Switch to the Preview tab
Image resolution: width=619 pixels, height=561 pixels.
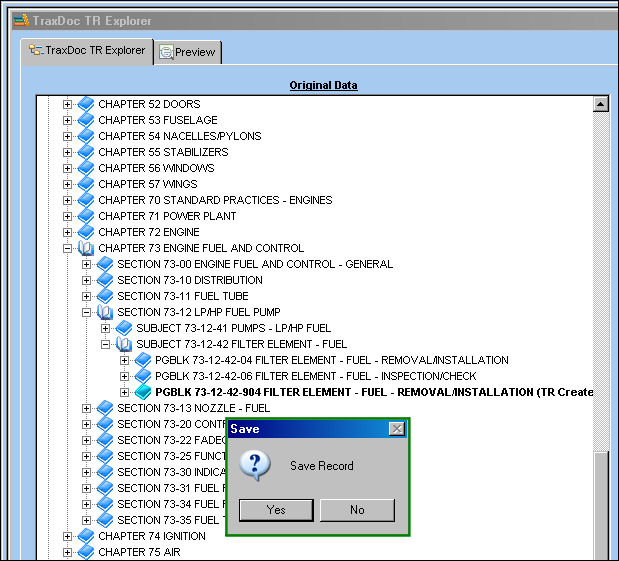click(x=188, y=52)
